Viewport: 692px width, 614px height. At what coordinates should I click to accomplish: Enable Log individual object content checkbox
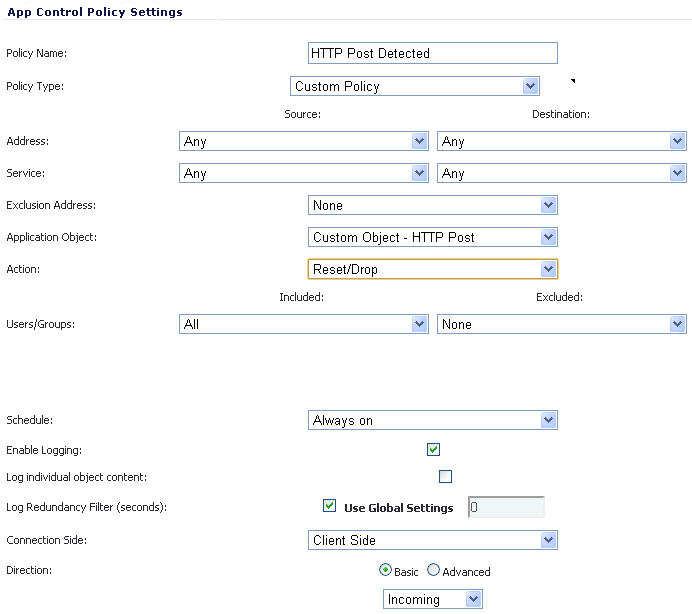tap(445, 477)
